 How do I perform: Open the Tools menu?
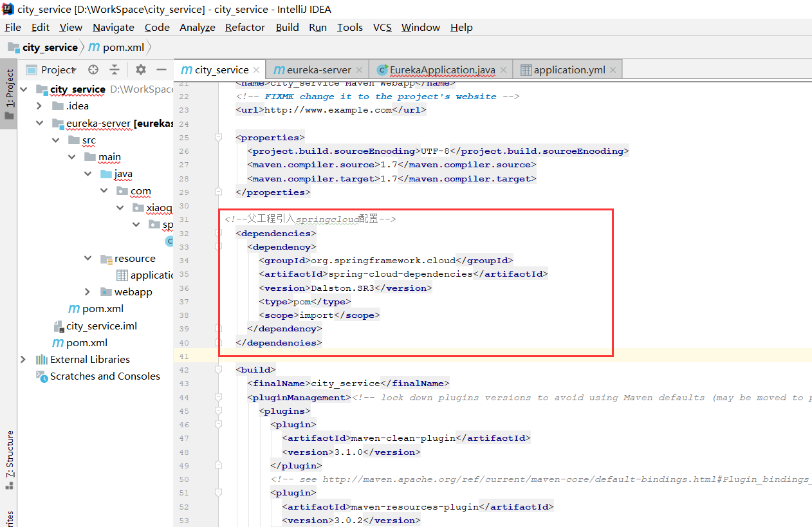click(350, 27)
